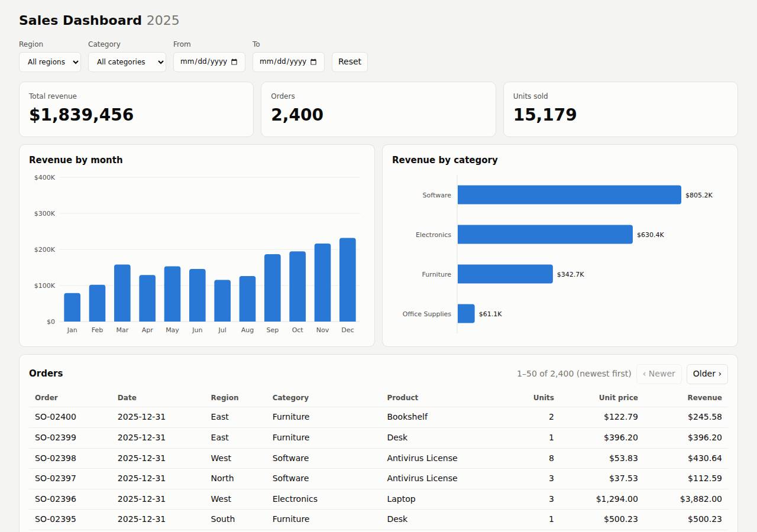
Task: Open the Category dropdown showing All categories
Action: coord(127,62)
